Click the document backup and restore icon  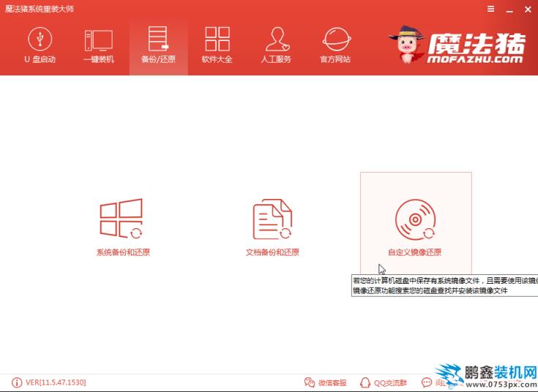272,219
